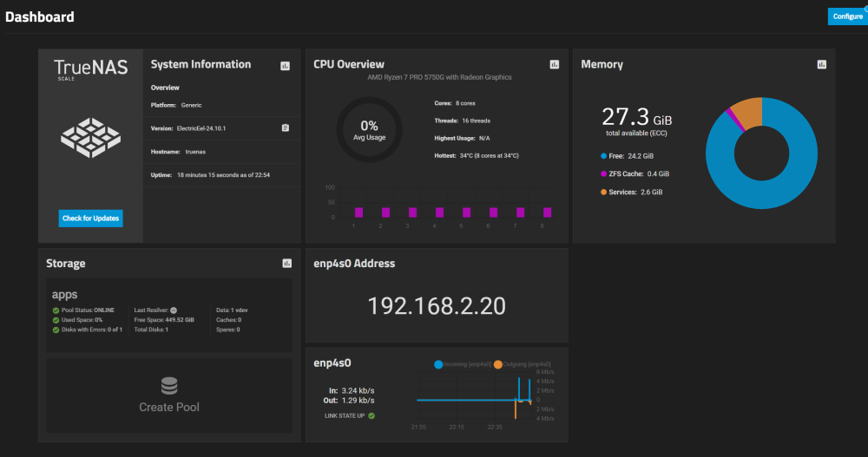
Task: Click the Configure dashboard button
Action: 847,16
